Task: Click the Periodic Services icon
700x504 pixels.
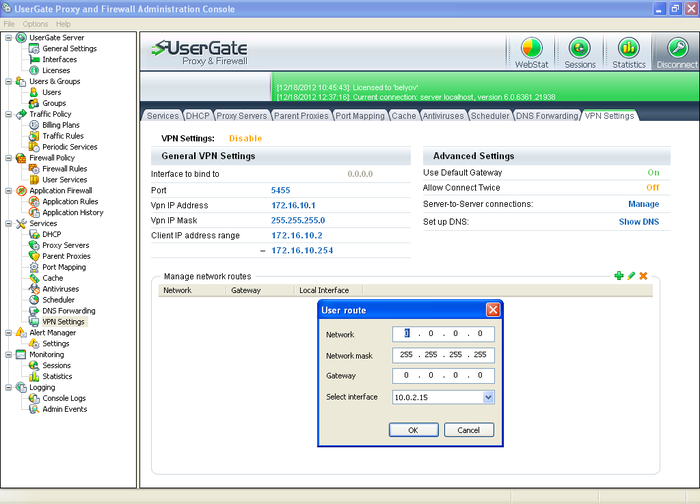Action: click(x=34, y=147)
